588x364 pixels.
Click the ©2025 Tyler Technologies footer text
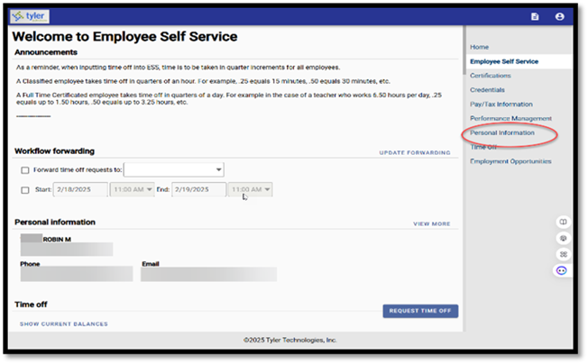pos(289,340)
